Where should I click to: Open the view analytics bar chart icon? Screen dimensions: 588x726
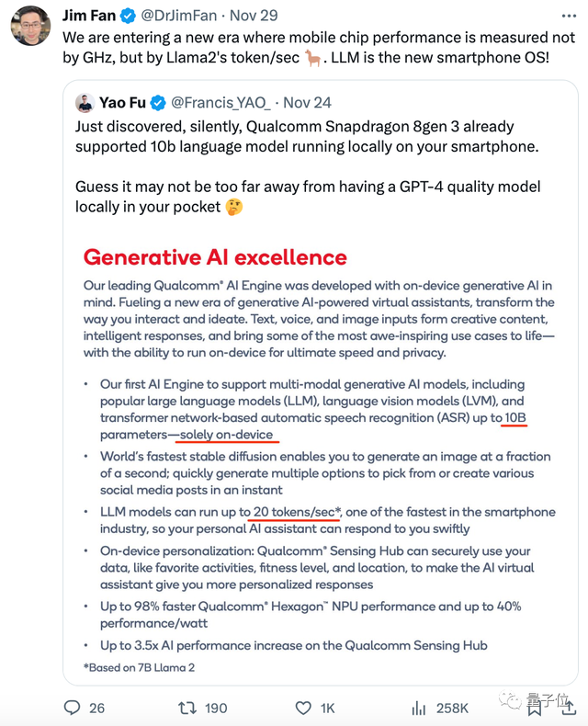click(420, 708)
